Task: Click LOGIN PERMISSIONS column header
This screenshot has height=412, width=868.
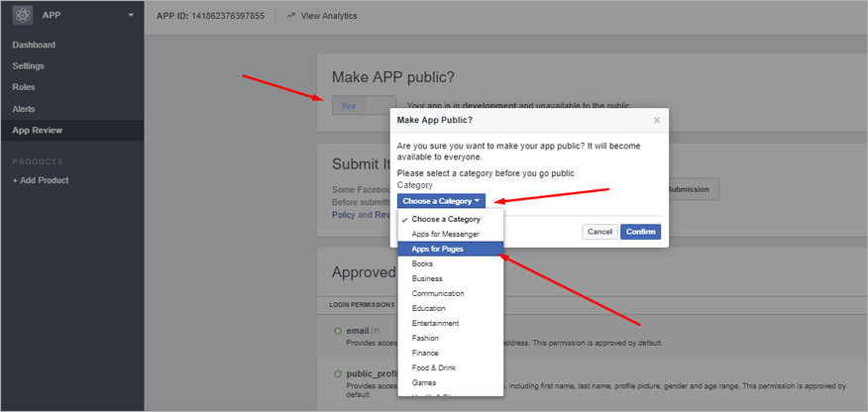Action: point(362,304)
